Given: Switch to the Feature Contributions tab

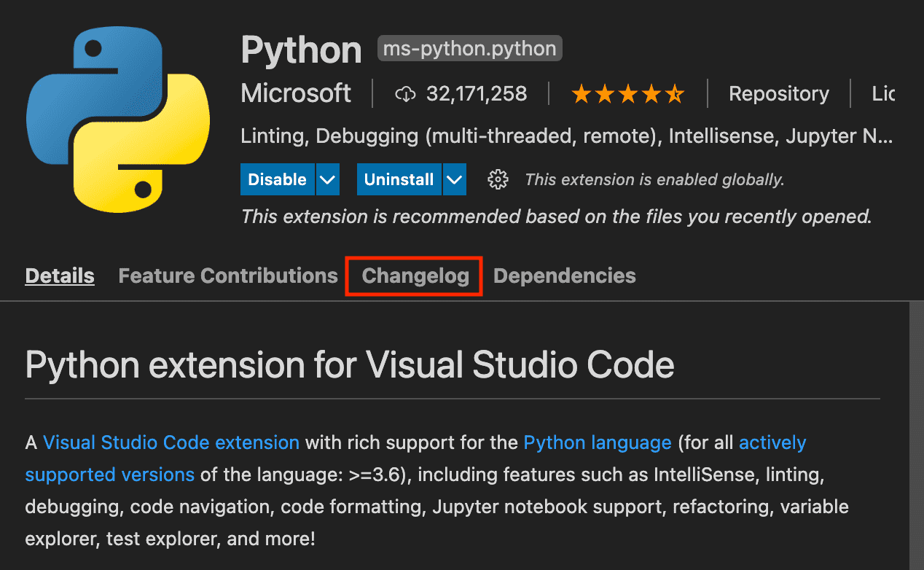Looking at the screenshot, I should coord(228,276).
